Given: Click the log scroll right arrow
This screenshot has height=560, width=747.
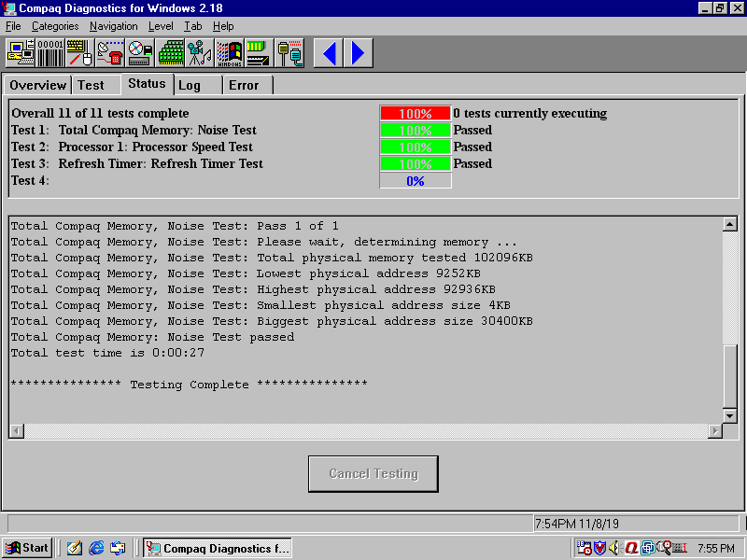Looking at the screenshot, I should (714, 431).
